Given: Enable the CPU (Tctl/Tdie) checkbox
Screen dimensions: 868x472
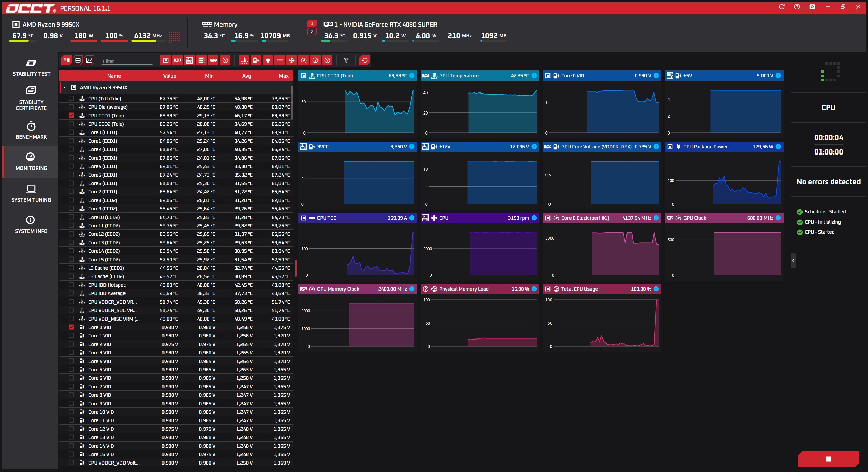Looking at the screenshot, I should 71,99.
